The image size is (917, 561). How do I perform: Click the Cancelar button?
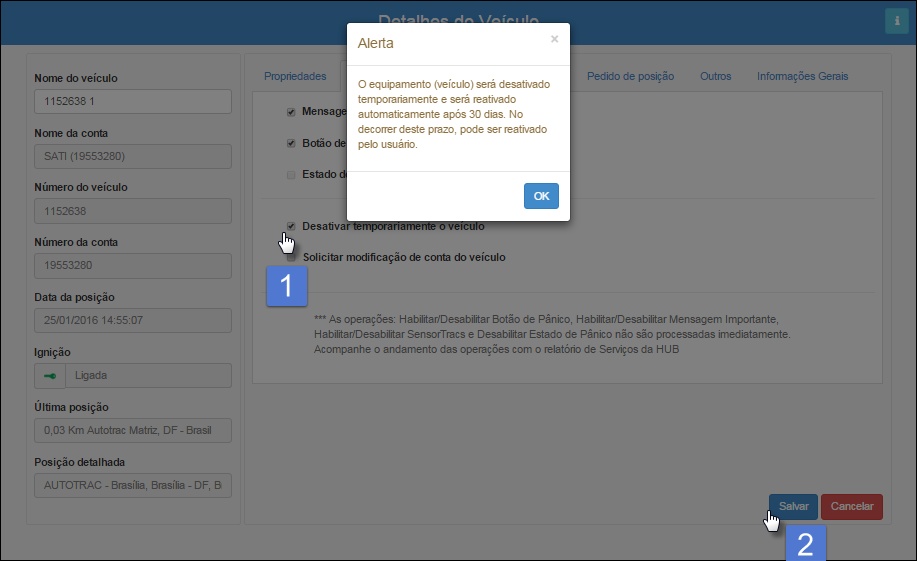(x=852, y=507)
